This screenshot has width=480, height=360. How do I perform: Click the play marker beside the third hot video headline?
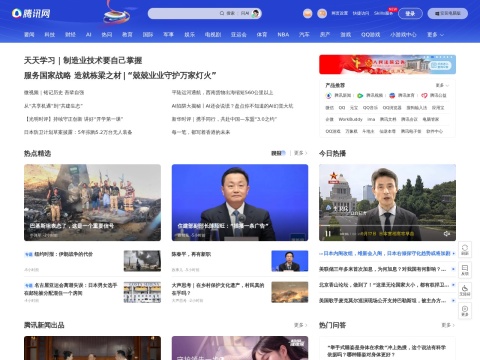pyautogui.click(x=453, y=285)
